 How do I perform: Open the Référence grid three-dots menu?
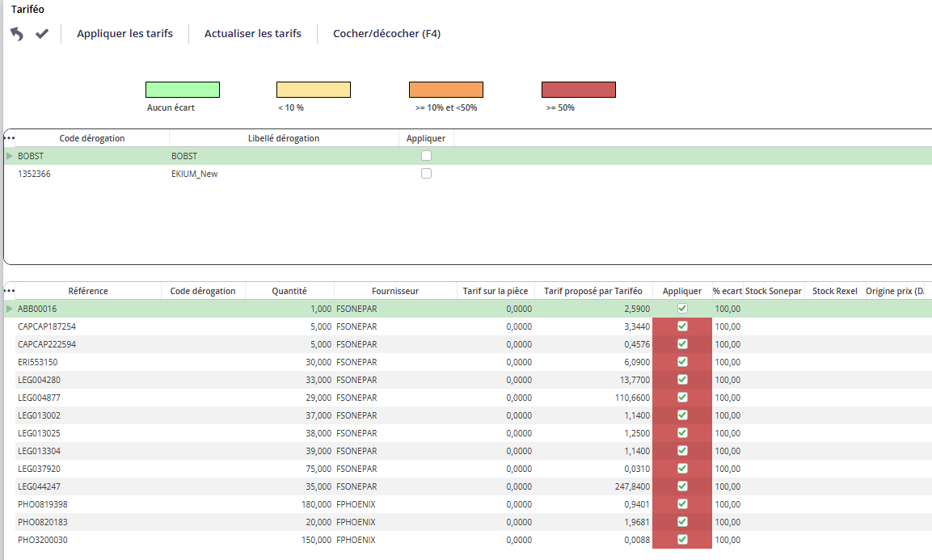pyautogui.click(x=9, y=291)
